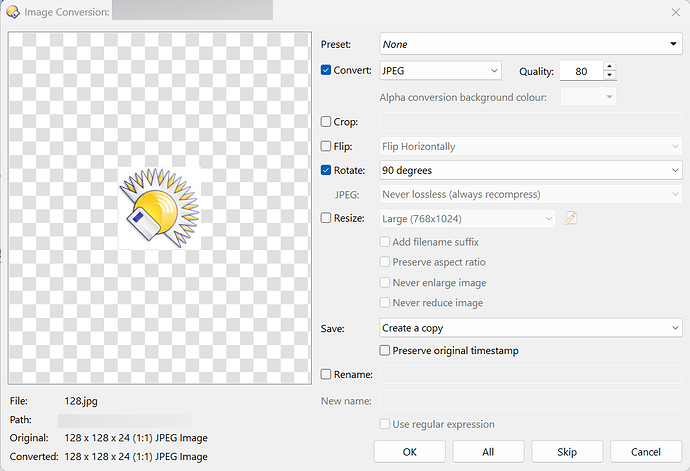Decrease Quality with the down arrow

pyautogui.click(x=609, y=75)
